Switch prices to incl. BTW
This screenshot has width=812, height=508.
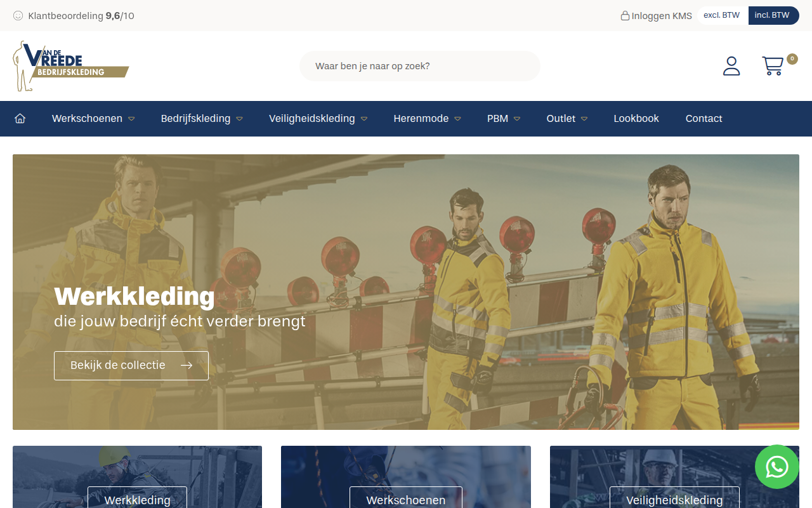coord(773,15)
